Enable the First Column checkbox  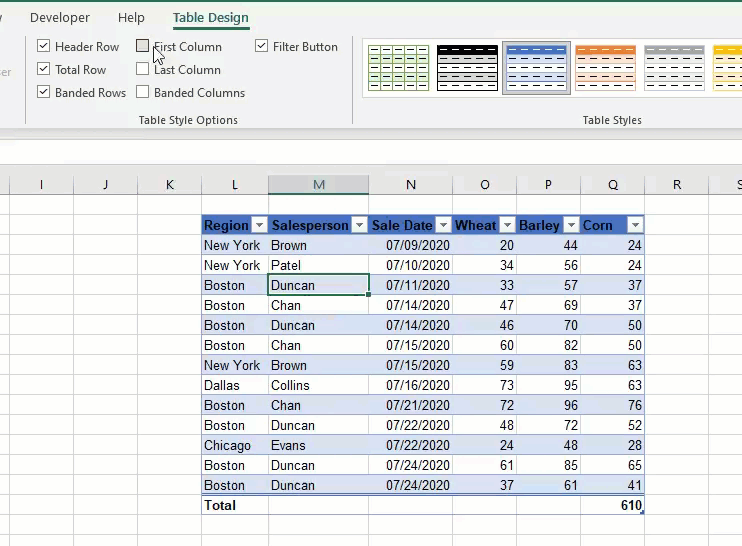pos(143,47)
